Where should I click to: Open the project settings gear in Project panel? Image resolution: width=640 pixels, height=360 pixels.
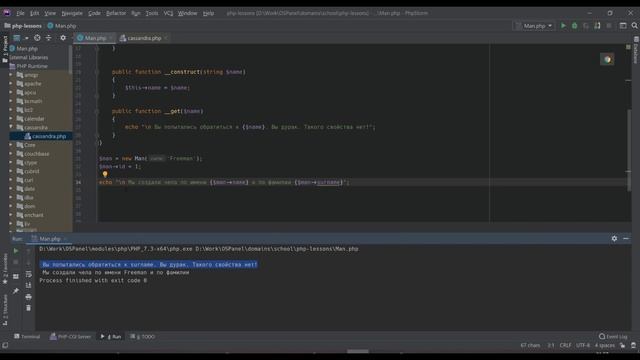click(63, 38)
